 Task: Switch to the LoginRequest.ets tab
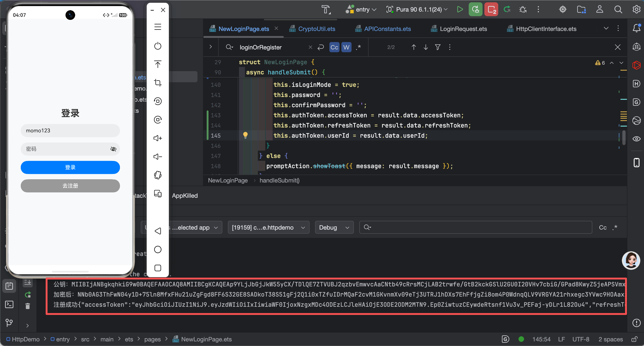(x=459, y=29)
